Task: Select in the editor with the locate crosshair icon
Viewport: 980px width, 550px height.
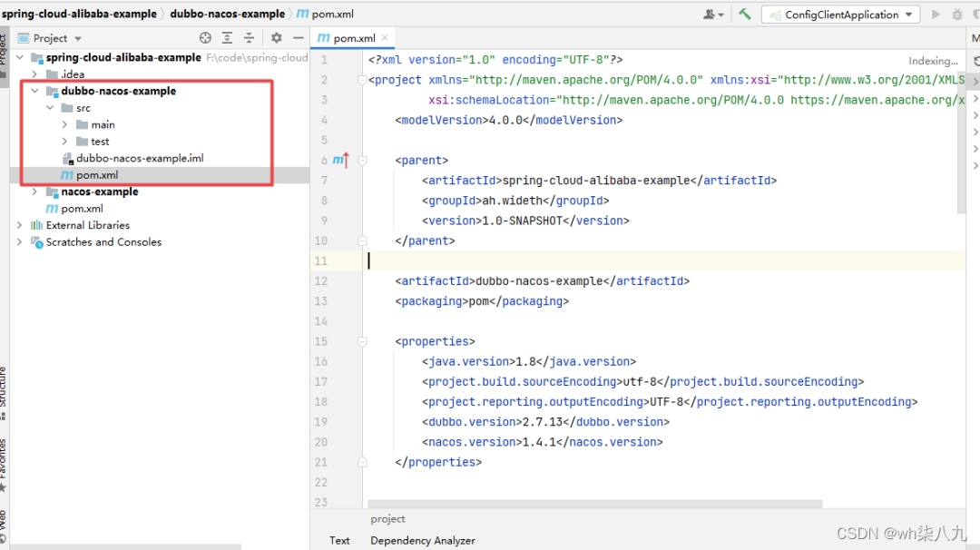Action: coord(205,38)
